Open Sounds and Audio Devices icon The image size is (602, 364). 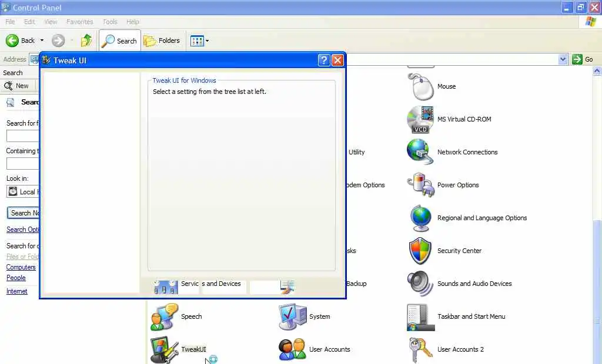421,284
